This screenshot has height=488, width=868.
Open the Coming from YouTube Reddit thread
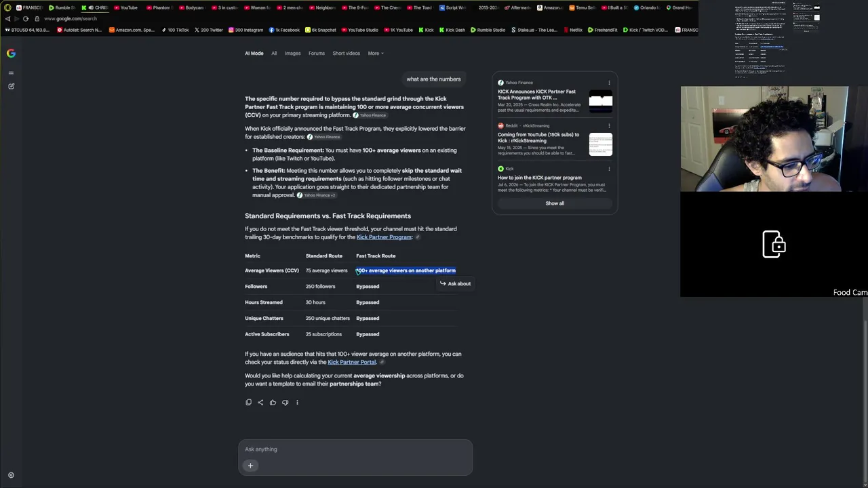coord(538,138)
